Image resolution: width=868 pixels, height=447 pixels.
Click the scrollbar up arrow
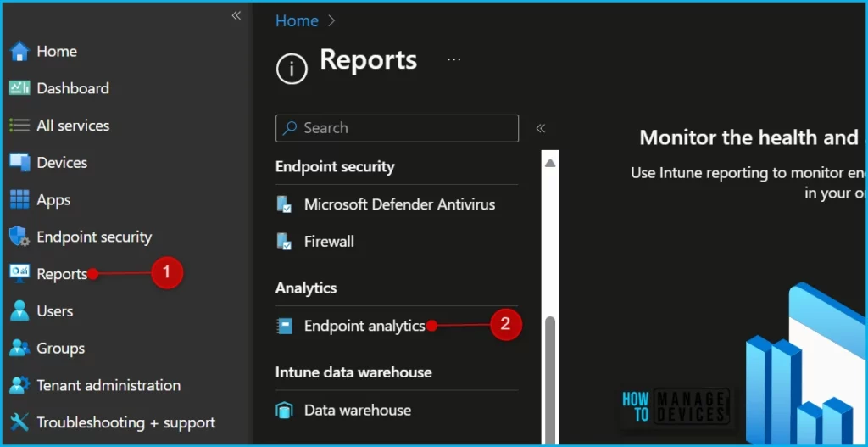point(549,164)
